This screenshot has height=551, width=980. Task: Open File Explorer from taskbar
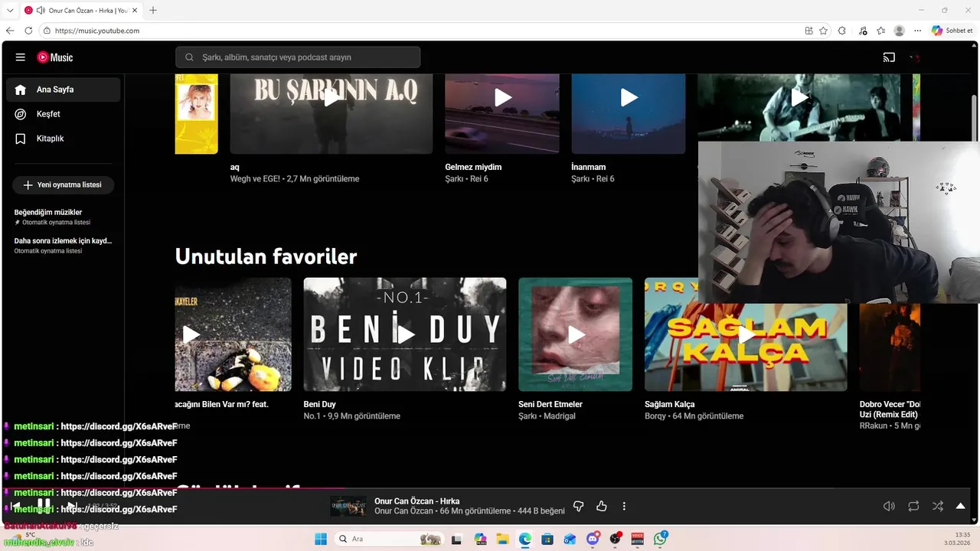(502, 539)
